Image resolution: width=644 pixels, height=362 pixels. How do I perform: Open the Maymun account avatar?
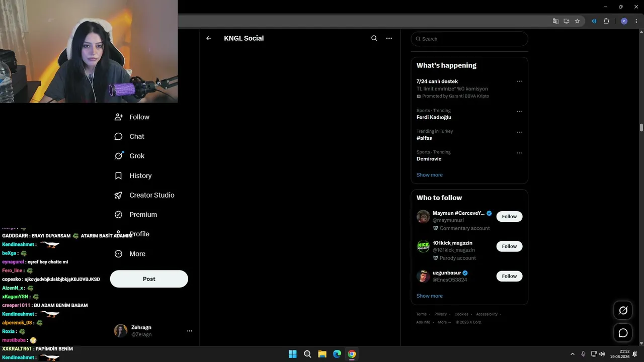[423, 217]
